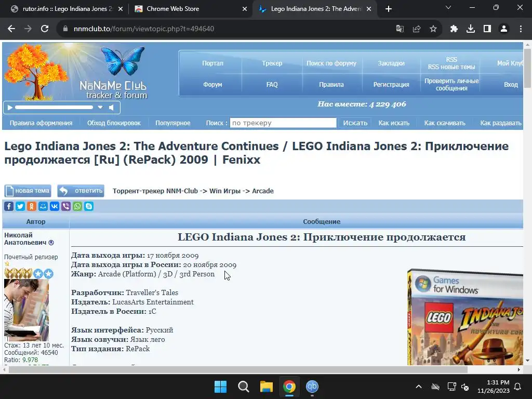Viewport: 532px width, 399px height.
Task: Open Chrome extensions puzzle icon
Action: tap(454, 29)
